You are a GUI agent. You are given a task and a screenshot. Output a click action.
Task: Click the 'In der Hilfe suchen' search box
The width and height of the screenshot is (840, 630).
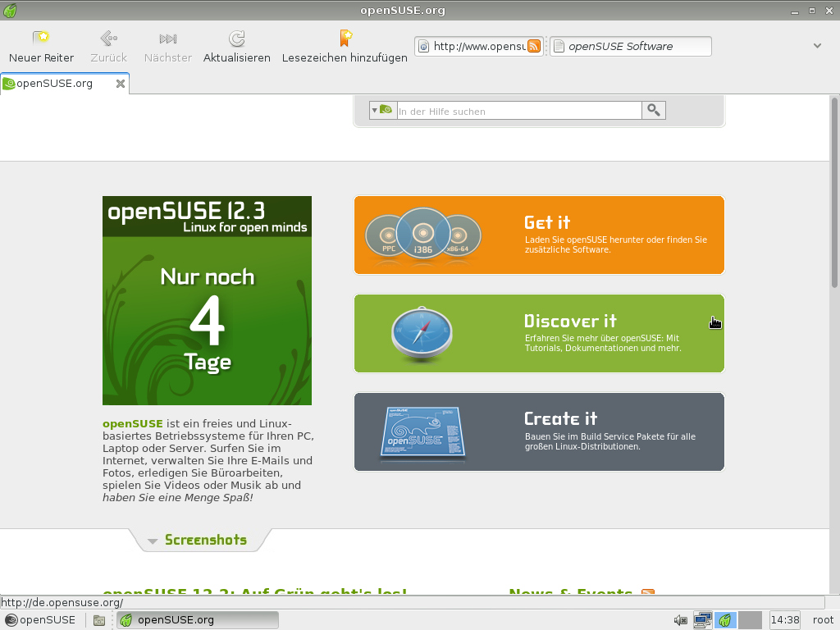pyautogui.click(x=519, y=111)
